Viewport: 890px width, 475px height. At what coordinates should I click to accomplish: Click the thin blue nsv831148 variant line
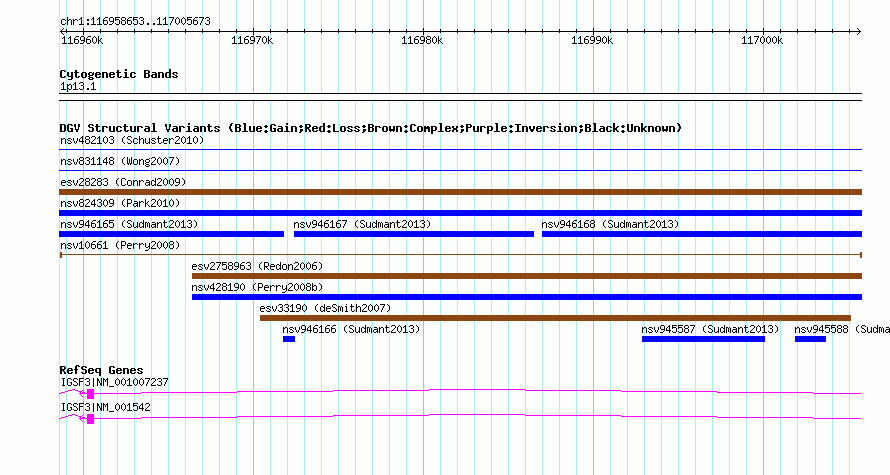point(460,170)
